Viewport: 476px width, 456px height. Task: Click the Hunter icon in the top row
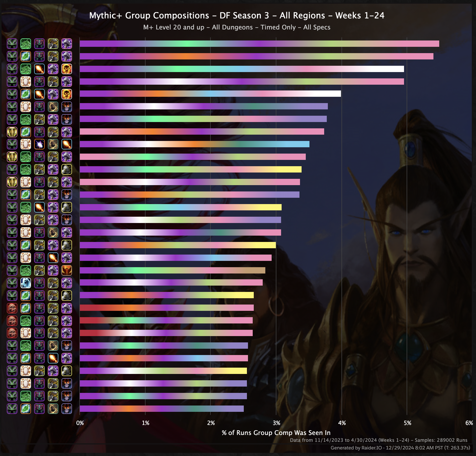pyautogui.click(x=53, y=44)
